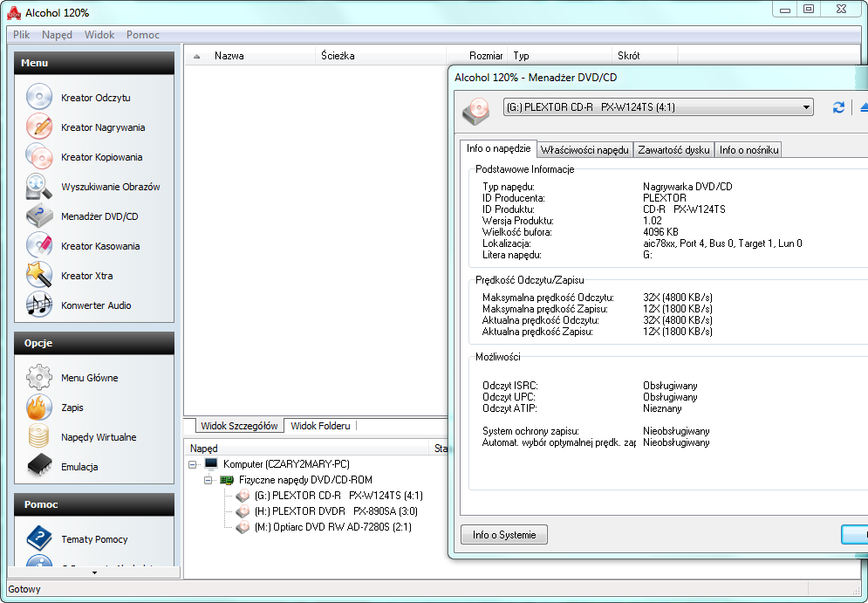
Task: Click Opcje section header
Action: [94, 343]
